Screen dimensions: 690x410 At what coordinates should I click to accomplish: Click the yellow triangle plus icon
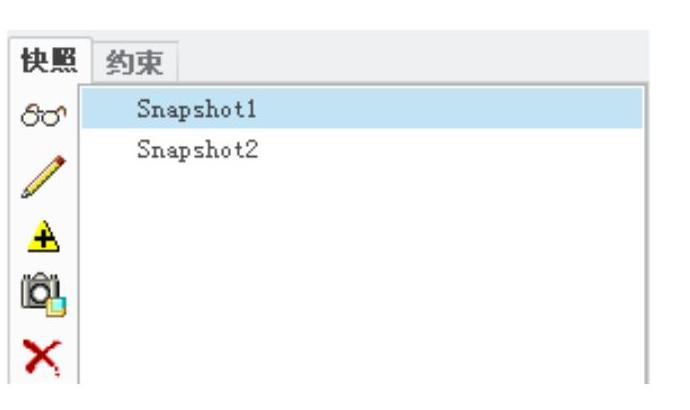tap(43, 236)
